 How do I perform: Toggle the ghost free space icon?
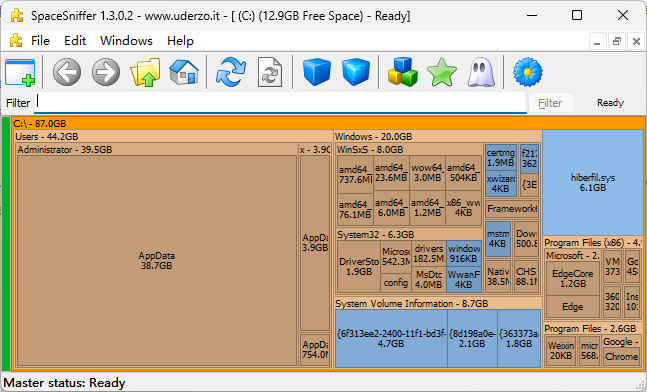click(x=481, y=72)
